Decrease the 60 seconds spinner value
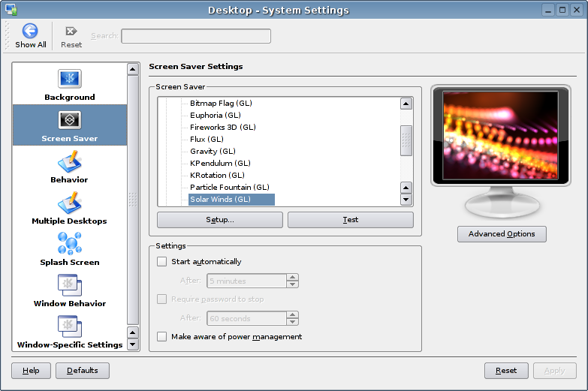The height and width of the screenshot is (391, 588). pos(293,322)
